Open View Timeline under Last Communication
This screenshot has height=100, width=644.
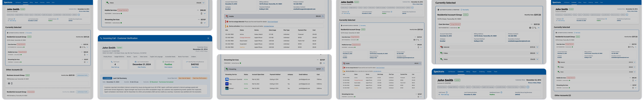click(142, 67)
